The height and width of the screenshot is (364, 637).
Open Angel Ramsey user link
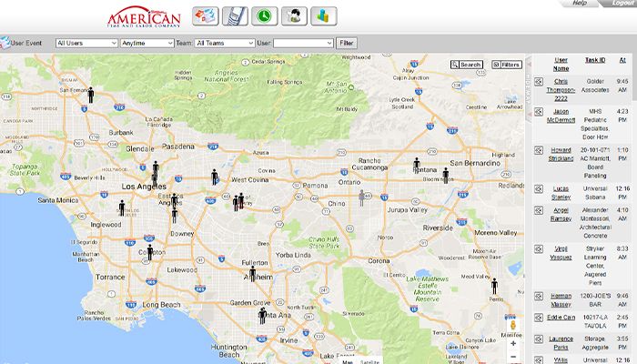point(561,215)
